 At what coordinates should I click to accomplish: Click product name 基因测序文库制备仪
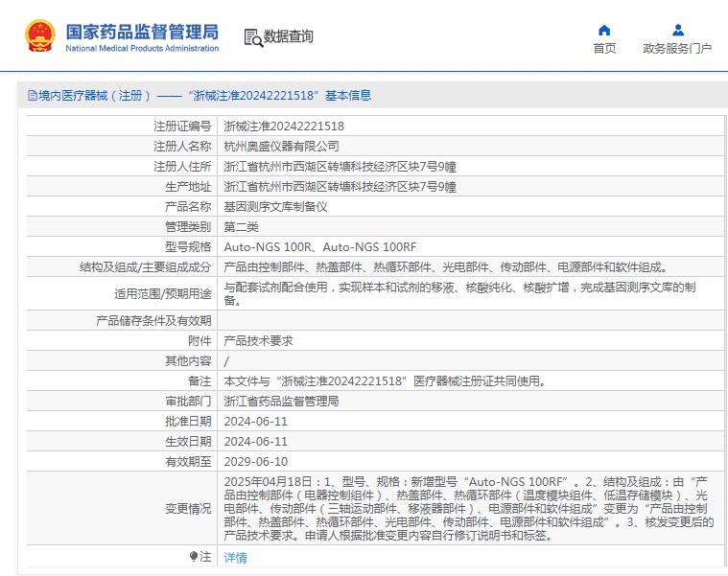(x=276, y=206)
